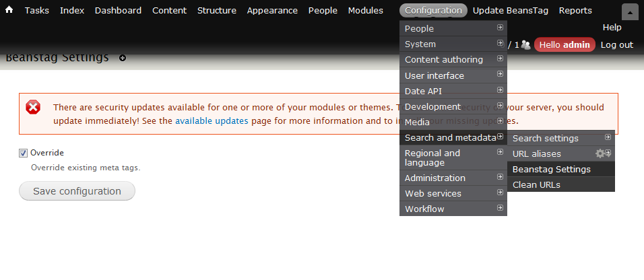Uncheck the Override checkbox
Screen dimensions: 644x280
pos(24,153)
